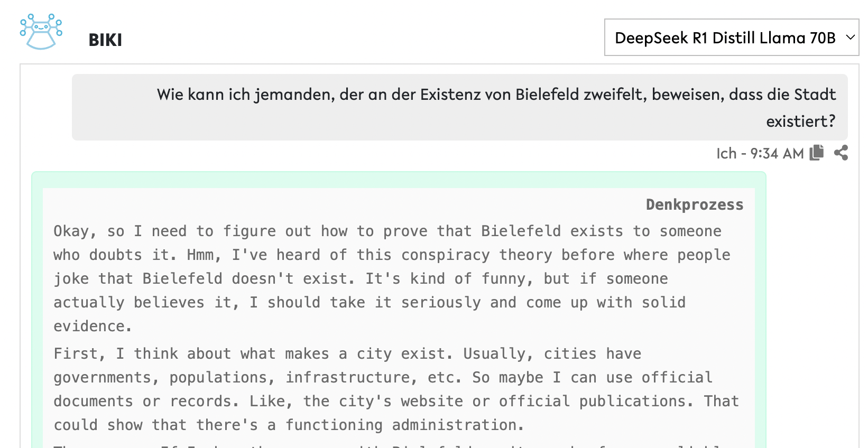Screen dimensions: 868x448
Task: Click the line ending with "evidence."
Action: (93, 326)
